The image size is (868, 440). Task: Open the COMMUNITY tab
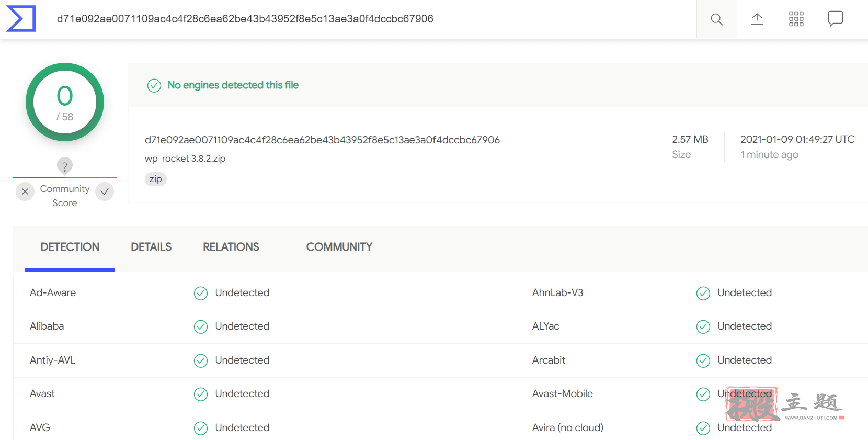coord(339,247)
